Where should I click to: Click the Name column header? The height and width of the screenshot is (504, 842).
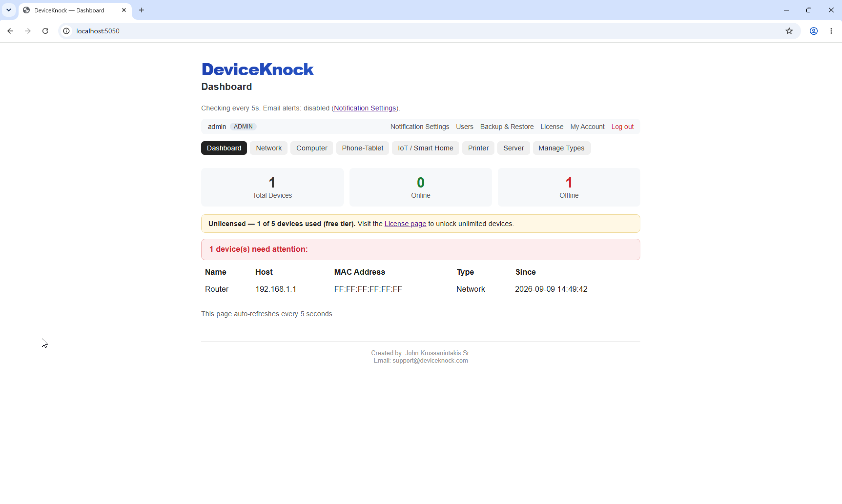pos(216,272)
